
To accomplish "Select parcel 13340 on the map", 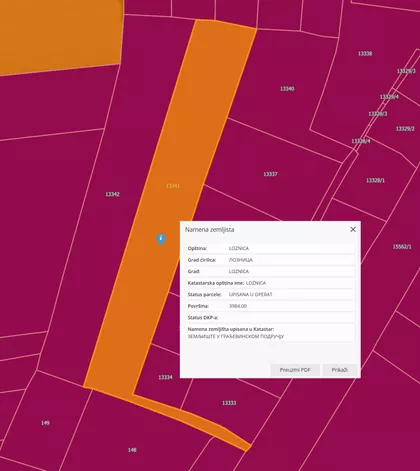I will click(x=287, y=89).
